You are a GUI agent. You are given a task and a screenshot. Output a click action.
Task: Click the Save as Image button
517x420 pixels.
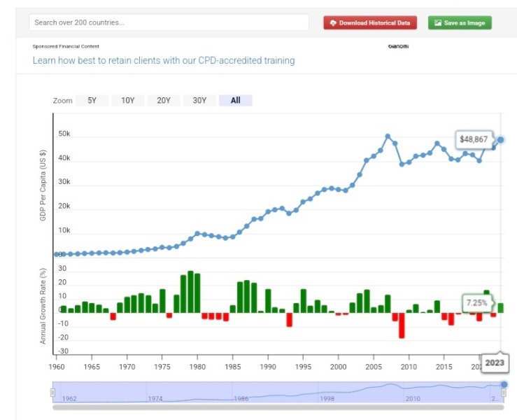[460, 23]
